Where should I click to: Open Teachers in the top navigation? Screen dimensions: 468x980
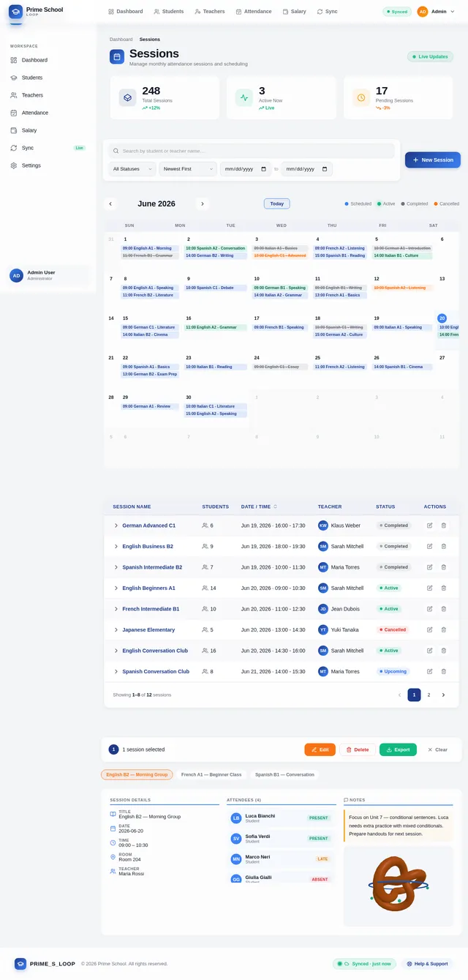(x=209, y=12)
